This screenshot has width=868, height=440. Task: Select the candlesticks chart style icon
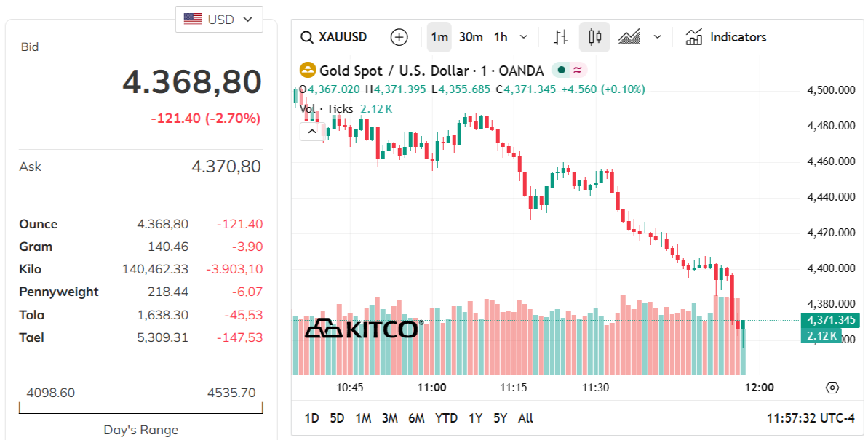click(x=593, y=36)
